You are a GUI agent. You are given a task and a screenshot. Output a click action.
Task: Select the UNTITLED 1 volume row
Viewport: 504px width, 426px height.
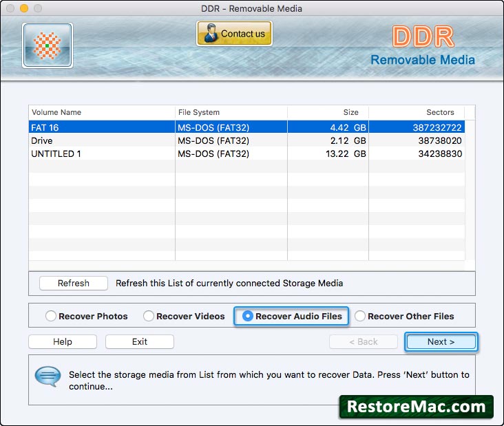tap(246, 153)
